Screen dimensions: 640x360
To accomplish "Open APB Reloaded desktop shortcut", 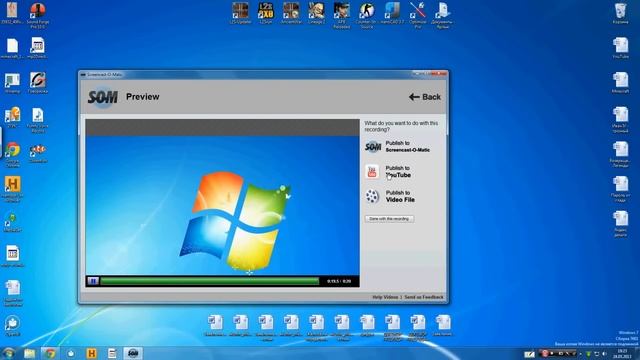I will (x=342, y=15).
